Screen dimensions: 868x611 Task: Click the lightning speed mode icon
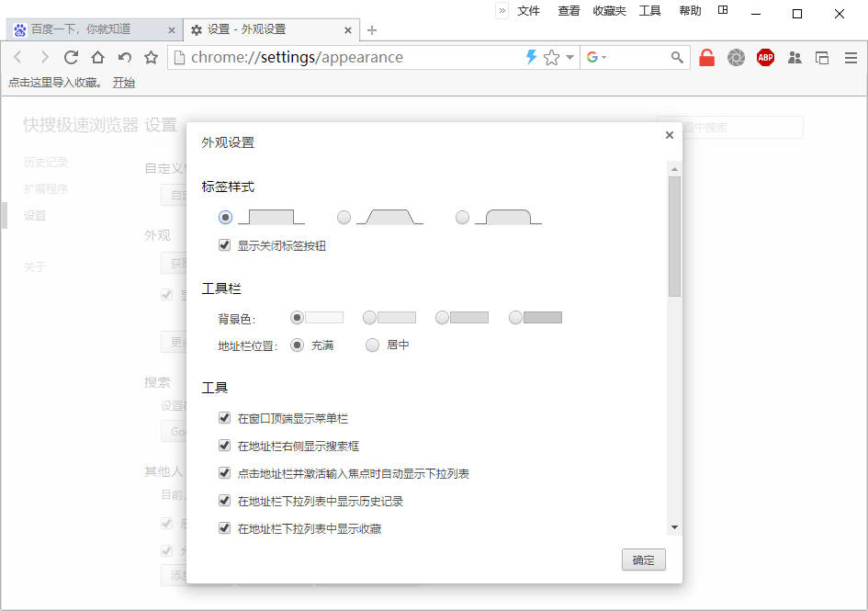[x=531, y=57]
